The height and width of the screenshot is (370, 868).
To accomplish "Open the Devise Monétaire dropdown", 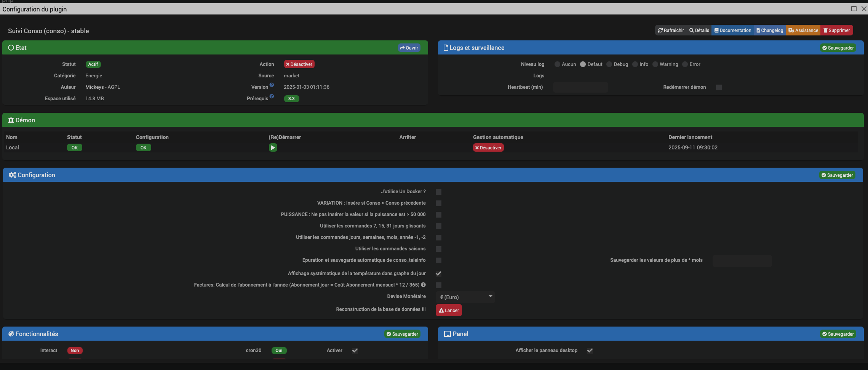I will pos(465,297).
